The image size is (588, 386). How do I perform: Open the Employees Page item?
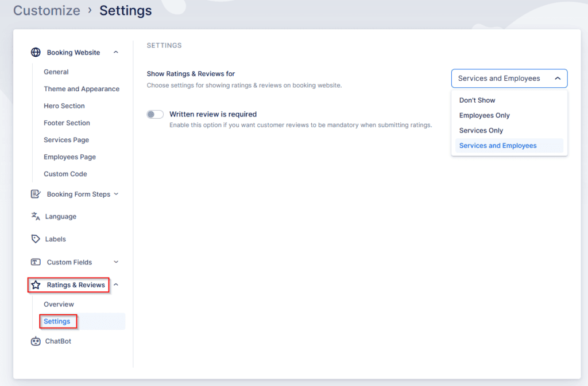pyautogui.click(x=69, y=157)
